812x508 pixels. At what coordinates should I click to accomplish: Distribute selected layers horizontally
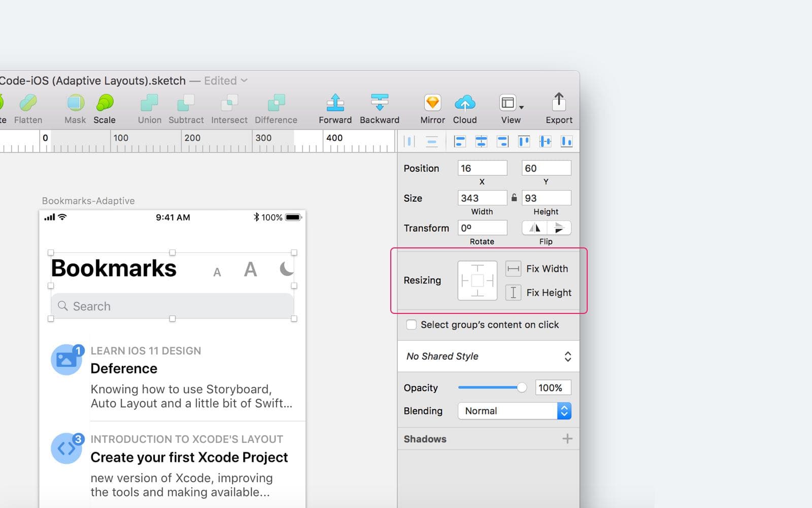tap(409, 141)
